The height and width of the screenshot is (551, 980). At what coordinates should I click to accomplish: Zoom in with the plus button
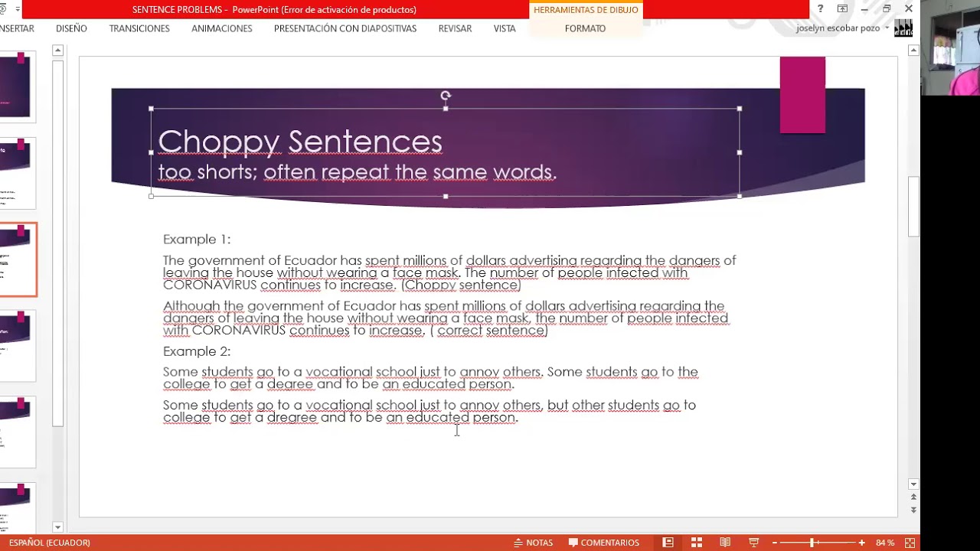click(862, 543)
